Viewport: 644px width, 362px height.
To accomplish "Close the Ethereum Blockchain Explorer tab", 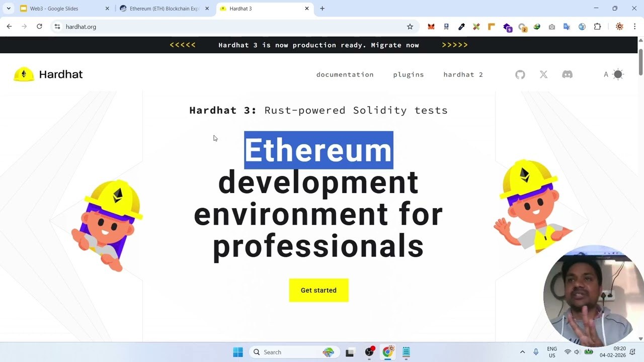I will pos(207,9).
